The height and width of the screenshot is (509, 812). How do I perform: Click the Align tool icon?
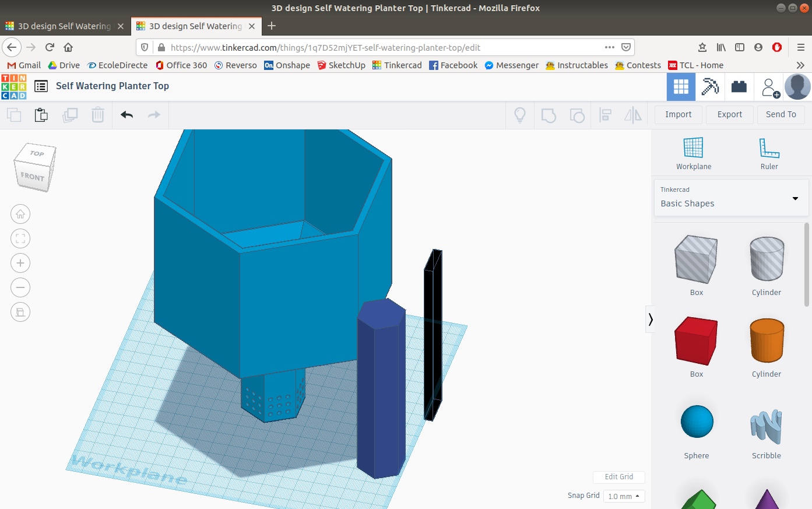pos(606,115)
